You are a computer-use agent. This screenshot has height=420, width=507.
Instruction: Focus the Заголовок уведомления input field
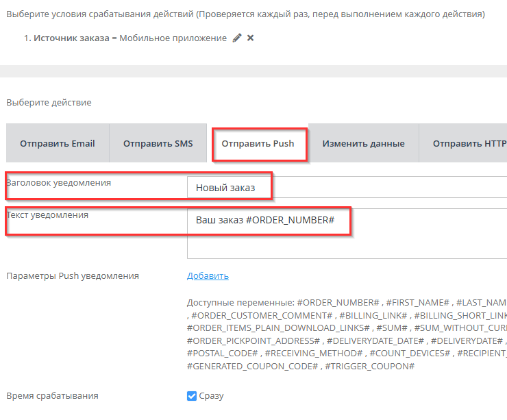pyautogui.click(x=343, y=187)
